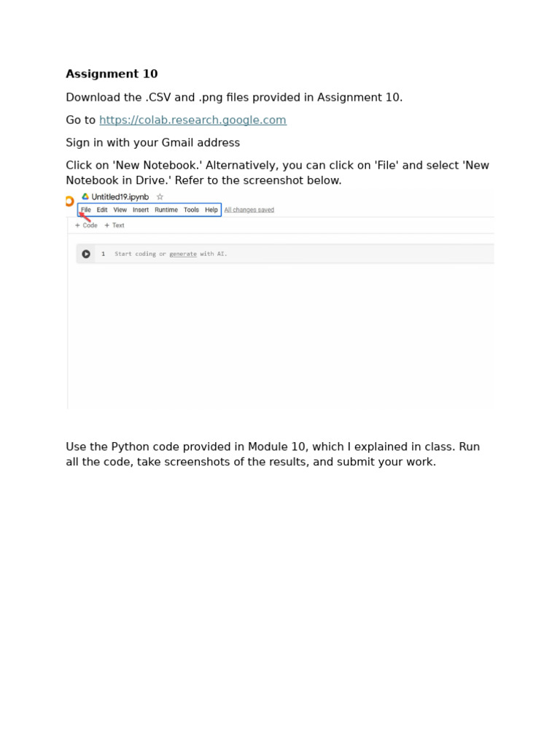Open the Tools menu
The image size is (560, 747).
192,209
